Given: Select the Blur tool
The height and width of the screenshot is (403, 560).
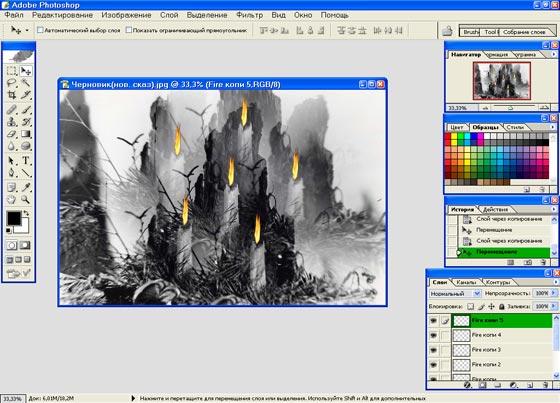Looking at the screenshot, I should tap(11, 146).
